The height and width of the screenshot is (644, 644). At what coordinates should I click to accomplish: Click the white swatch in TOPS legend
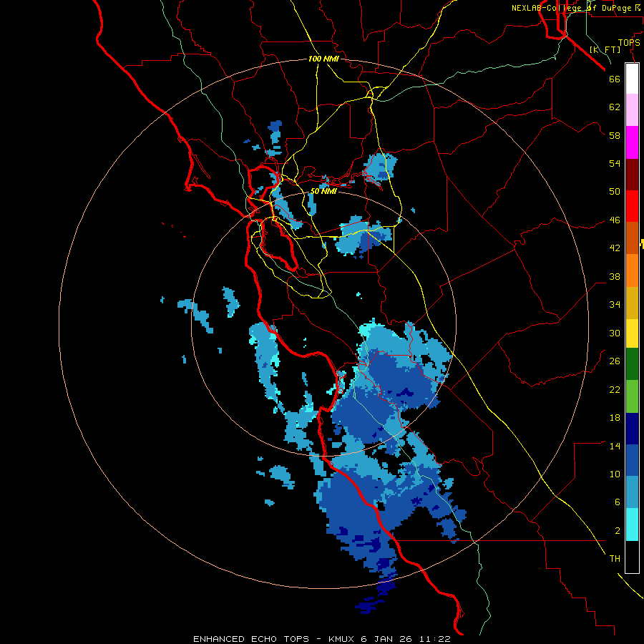point(632,79)
